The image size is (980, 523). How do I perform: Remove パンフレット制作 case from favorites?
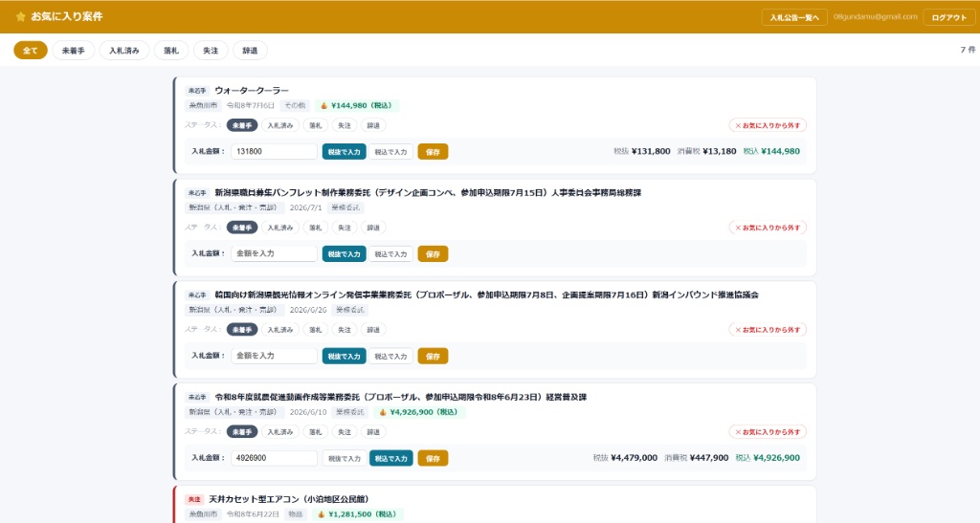tap(768, 228)
